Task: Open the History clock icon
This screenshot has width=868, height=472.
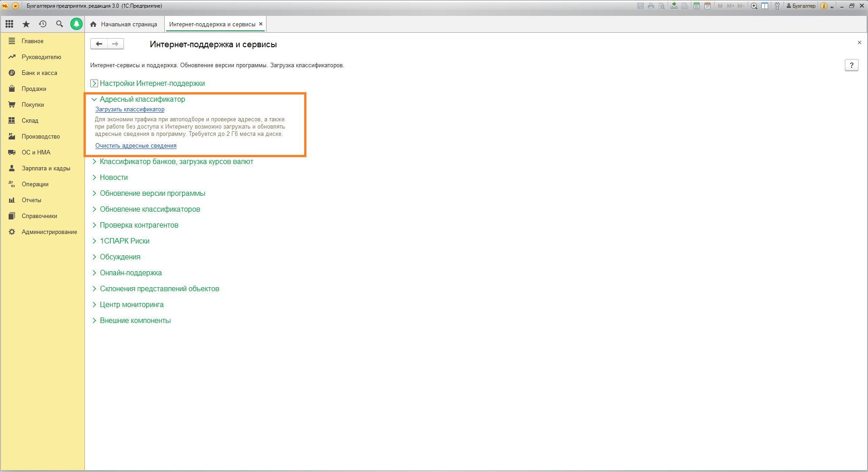Action: point(43,24)
